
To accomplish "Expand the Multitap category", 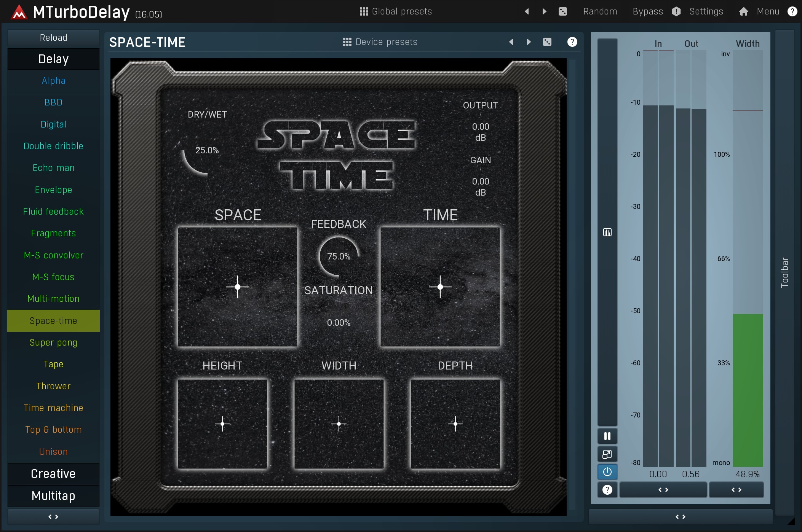I will (53, 496).
